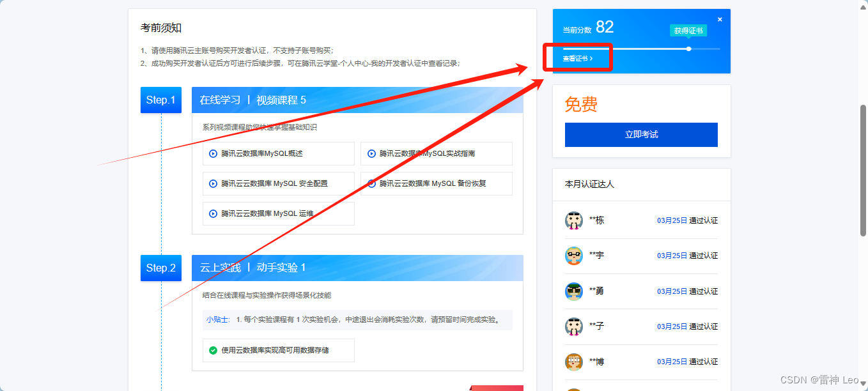Open 查看证书 link

click(577, 58)
